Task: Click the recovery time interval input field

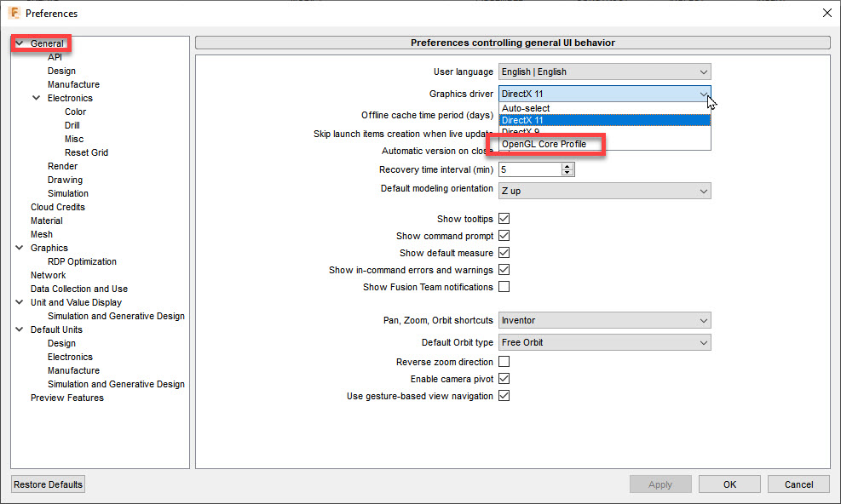Action: [x=528, y=169]
